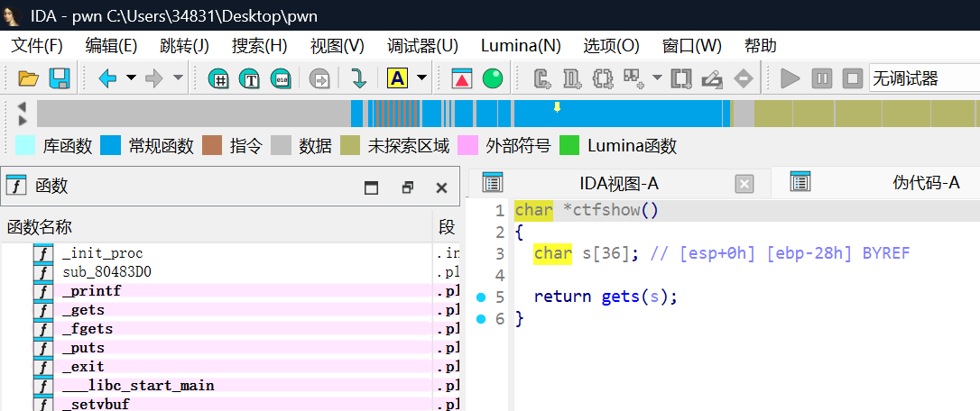980x411 pixels.
Task: Click the pencil edit icon
Action: [x=712, y=78]
